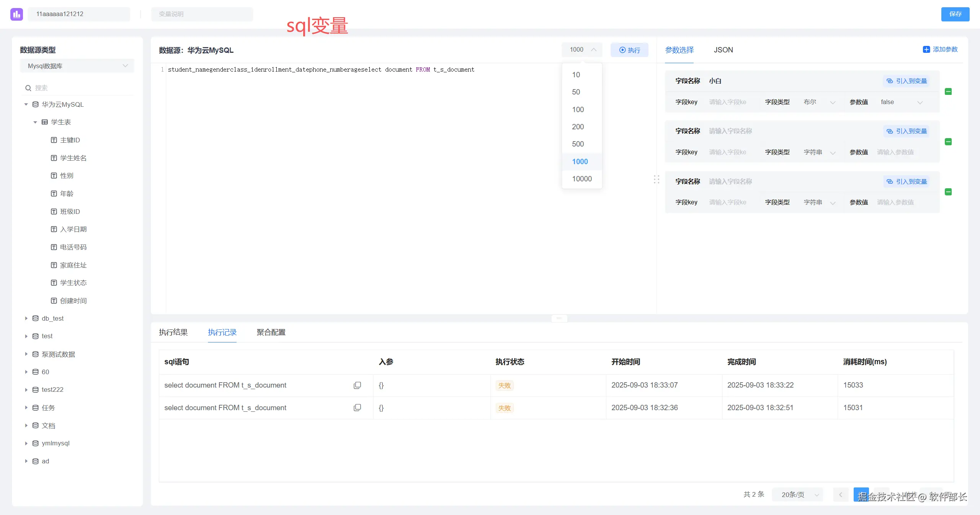Switch to the JSON tab
Viewport: 980px width, 515px height.
click(x=723, y=50)
